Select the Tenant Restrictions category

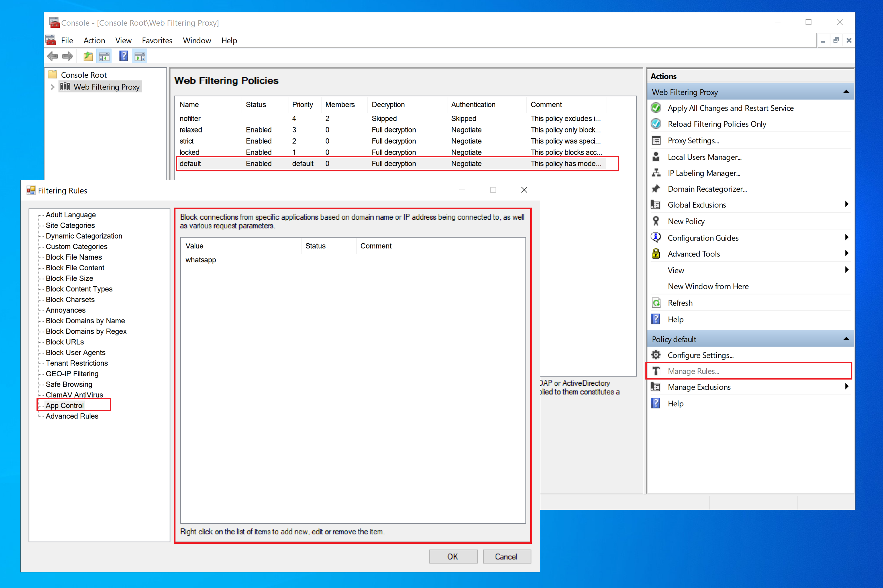[77, 363]
